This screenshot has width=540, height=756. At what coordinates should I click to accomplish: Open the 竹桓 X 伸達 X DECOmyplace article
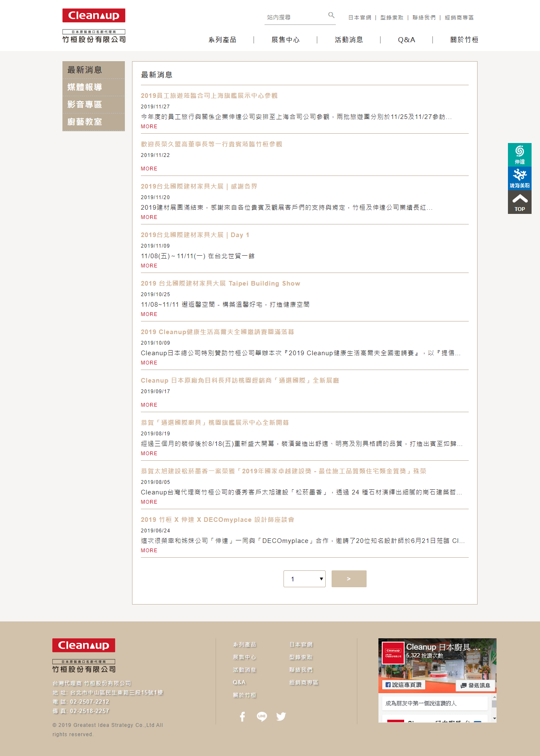218,520
